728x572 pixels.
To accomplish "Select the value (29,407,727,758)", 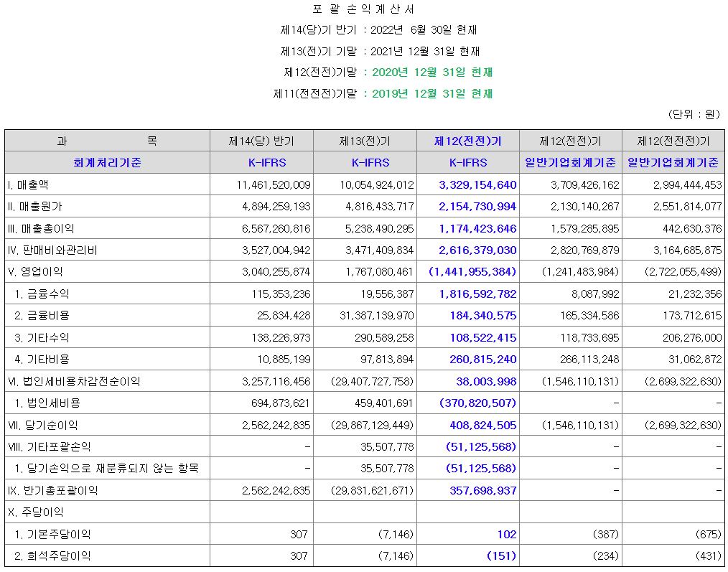I will 373,381.
